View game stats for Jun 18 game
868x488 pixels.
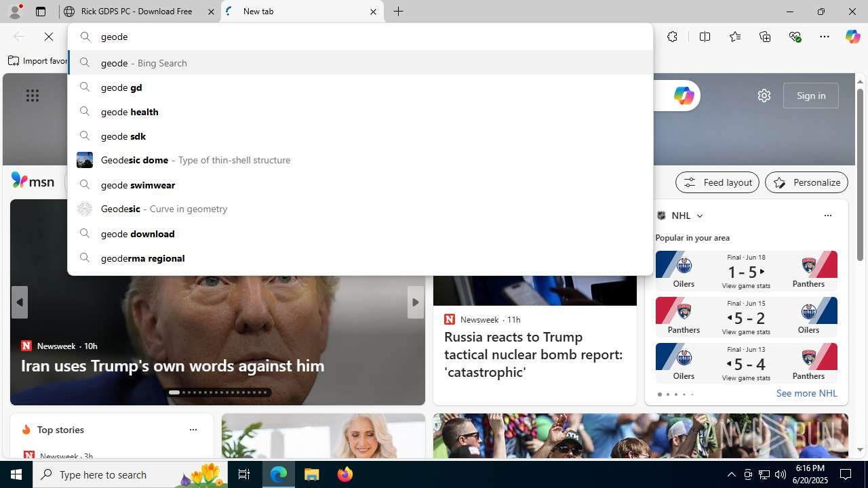pos(746,286)
